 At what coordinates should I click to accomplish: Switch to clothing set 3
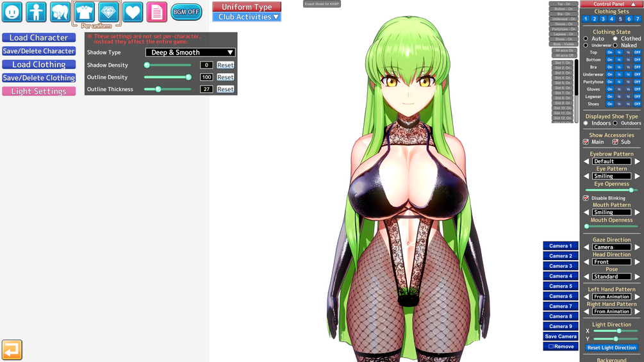603,19
